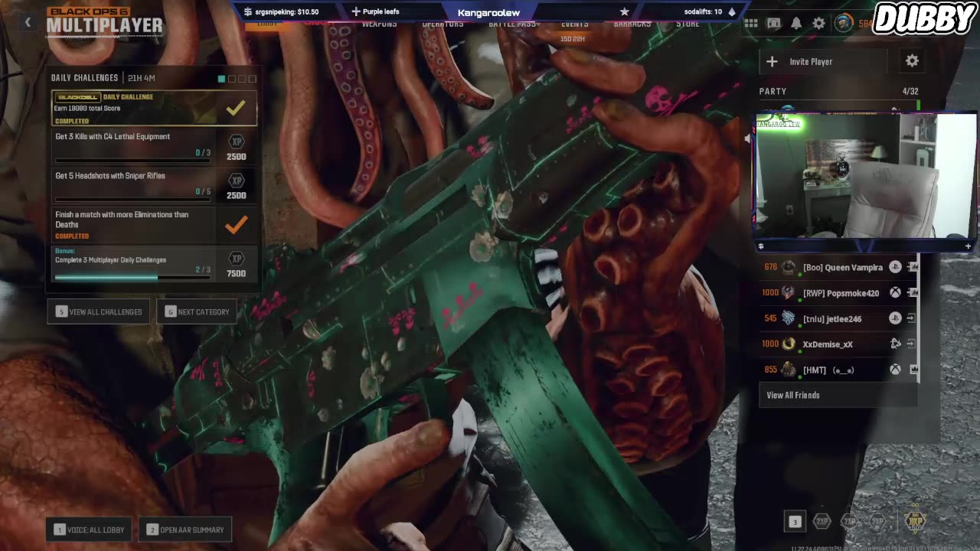This screenshot has height=551, width=980.
Task: Click friends list scrollbar
Action: click(x=919, y=318)
